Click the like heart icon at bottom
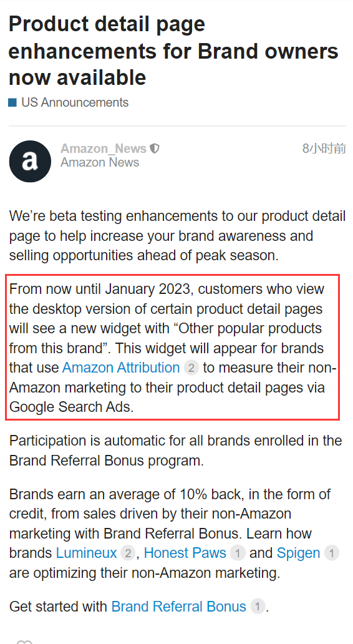 (x=24, y=642)
